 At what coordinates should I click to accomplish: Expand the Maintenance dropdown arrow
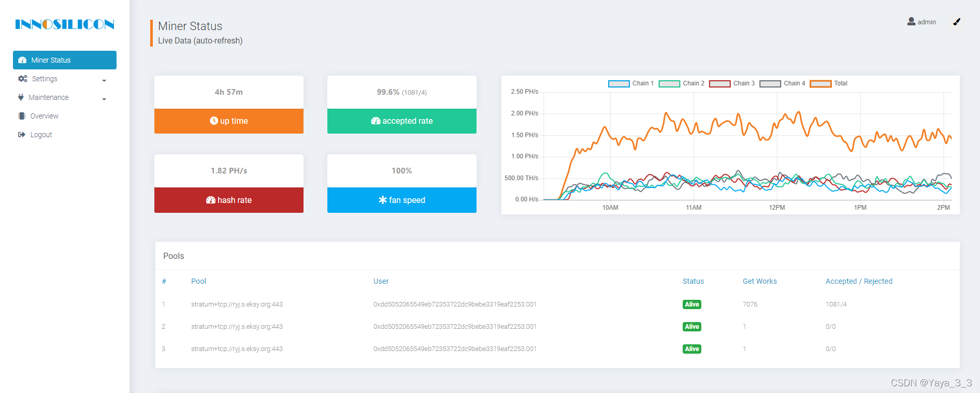[104, 99]
